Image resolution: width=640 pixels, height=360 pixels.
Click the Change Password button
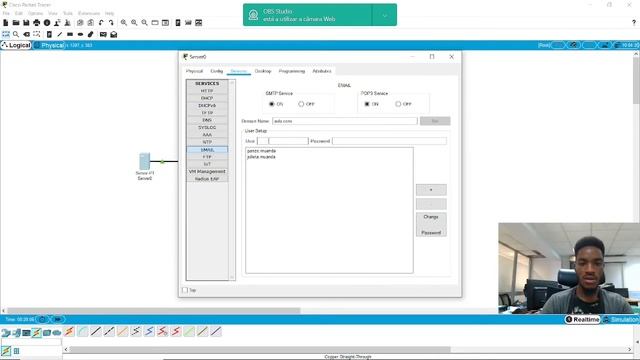(431, 224)
